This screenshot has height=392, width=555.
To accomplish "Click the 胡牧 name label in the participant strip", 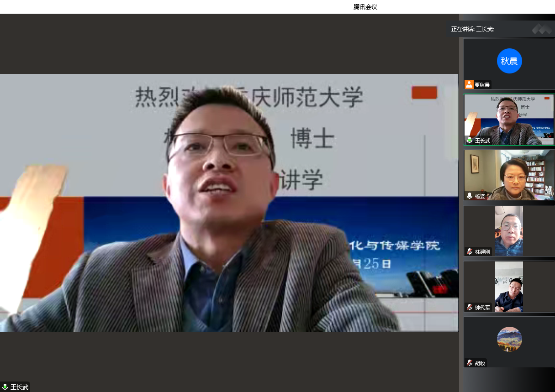I will pos(480,363).
